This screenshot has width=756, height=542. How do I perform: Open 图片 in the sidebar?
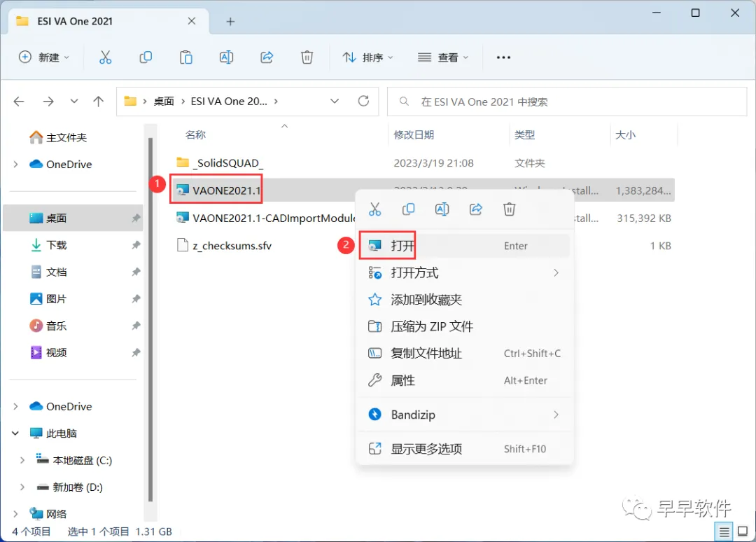(57, 299)
